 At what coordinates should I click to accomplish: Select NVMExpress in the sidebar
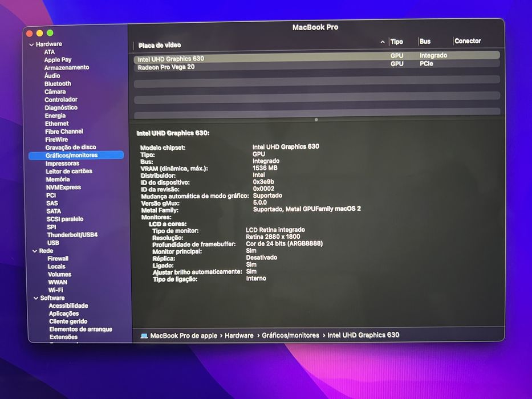click(63, 188)
